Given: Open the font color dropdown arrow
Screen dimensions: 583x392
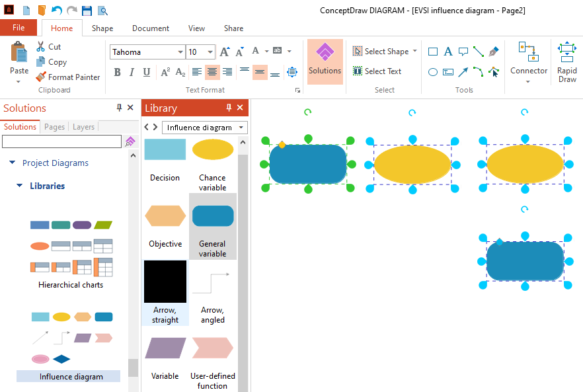Looking at the screenshot, I should pos(266,51).
